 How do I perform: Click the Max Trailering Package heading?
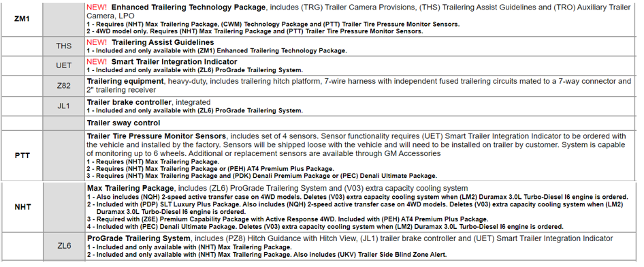point(130,188)
